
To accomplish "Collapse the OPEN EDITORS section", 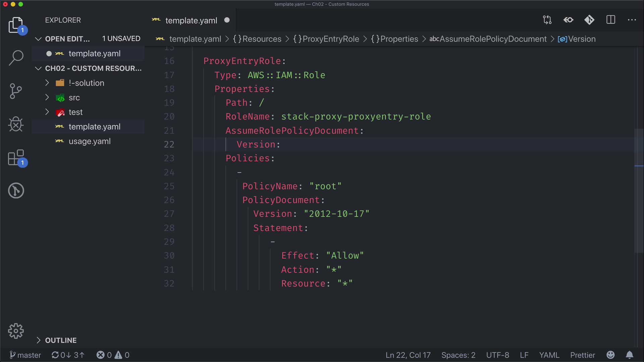I will [x=67, y=39].
